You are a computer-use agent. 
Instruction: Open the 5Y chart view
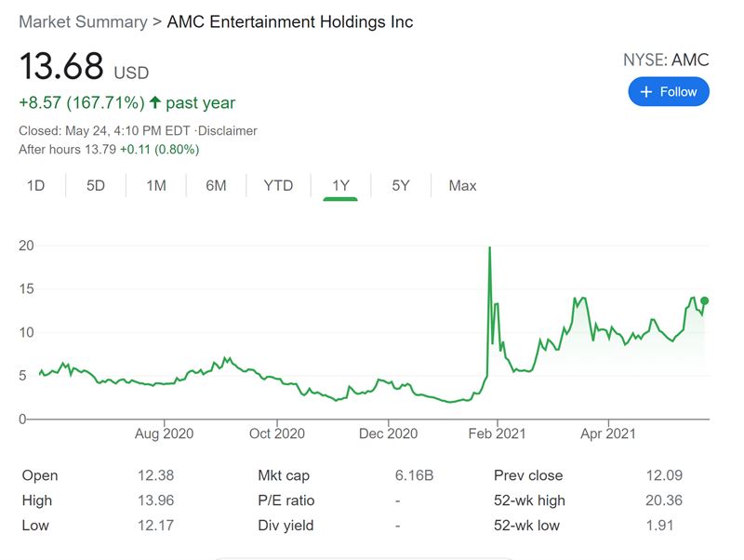tap(401, 185)
